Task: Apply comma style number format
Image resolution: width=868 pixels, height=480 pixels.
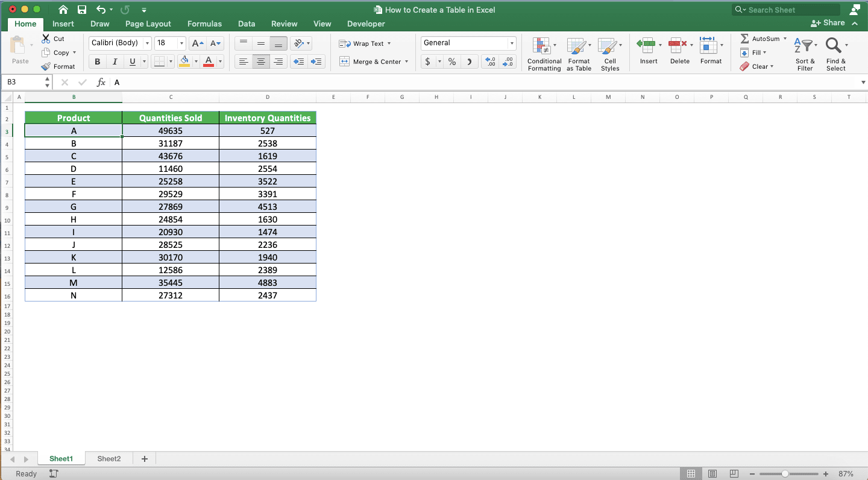Action: click(470, 62)
